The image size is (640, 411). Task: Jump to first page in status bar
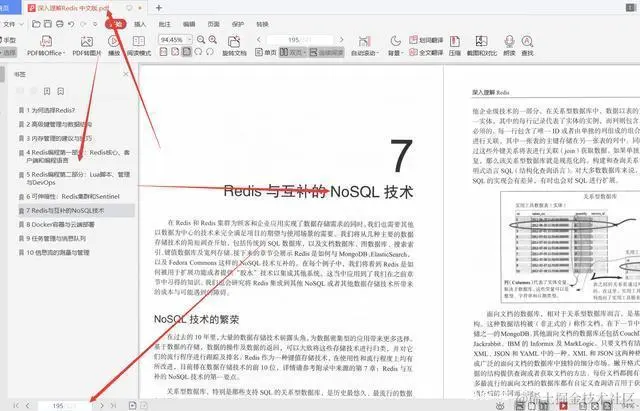tap(16, 405)
